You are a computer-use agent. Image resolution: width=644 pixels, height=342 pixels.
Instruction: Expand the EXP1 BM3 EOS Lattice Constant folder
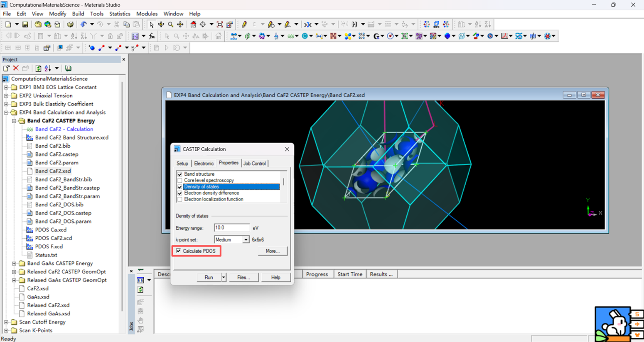(x=6, y=87)
